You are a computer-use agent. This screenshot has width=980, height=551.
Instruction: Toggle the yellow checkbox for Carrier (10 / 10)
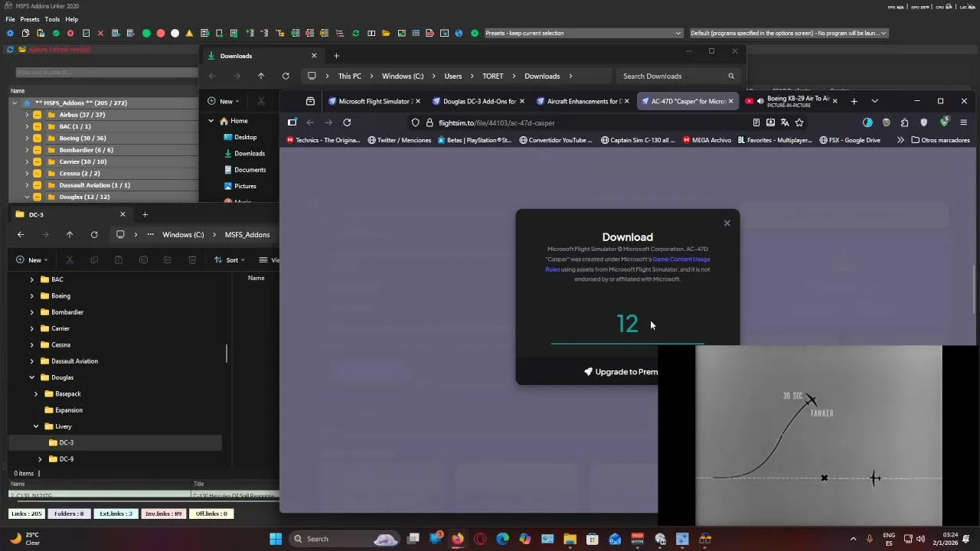[37, 161]
